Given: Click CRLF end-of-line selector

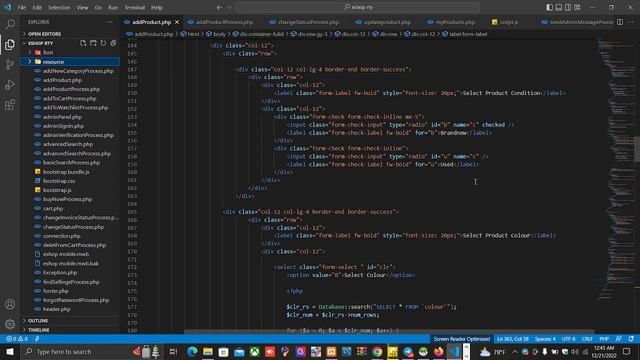Looking at the screenshot, I should coord(587,339).
